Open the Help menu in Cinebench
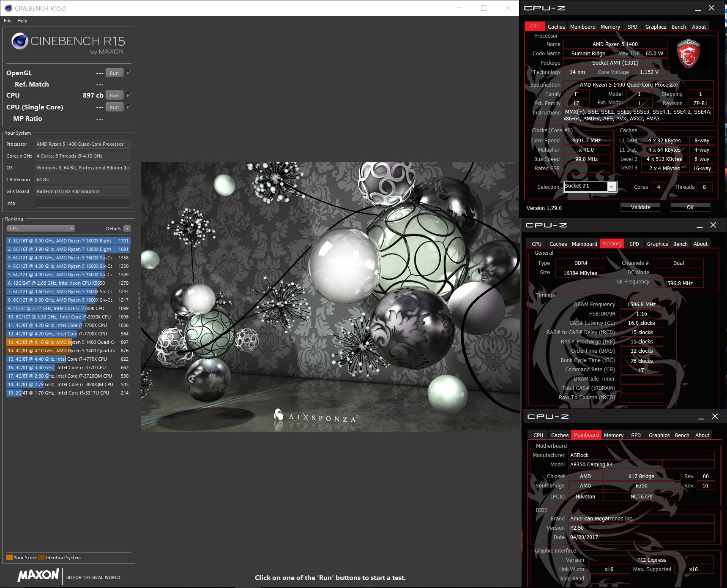The width and height of the screenshot is (727, 588). 22,21
